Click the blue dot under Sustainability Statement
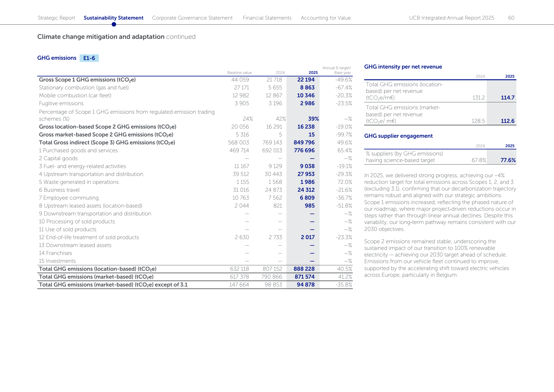 [114, 24]
